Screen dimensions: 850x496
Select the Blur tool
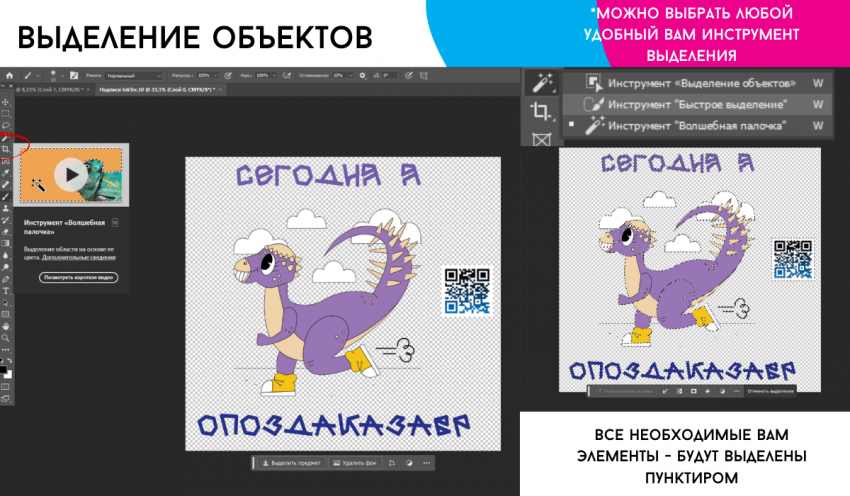click(x=5, y=255)
